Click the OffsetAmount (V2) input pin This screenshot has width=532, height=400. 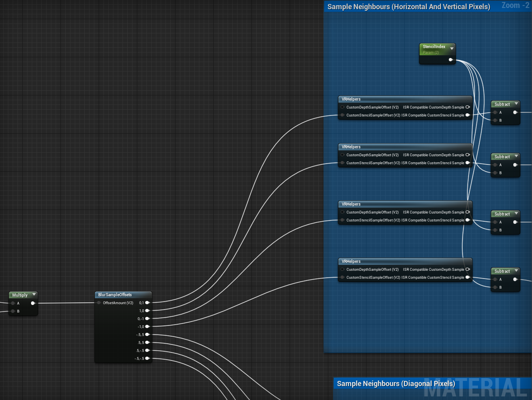[99, 303]
